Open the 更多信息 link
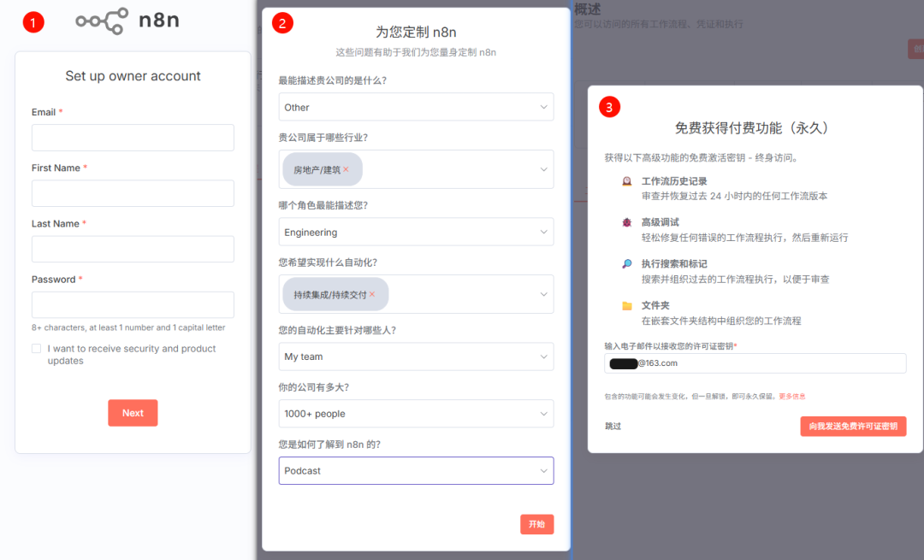This screenshot has height=560, width=924. click(792, 397)
